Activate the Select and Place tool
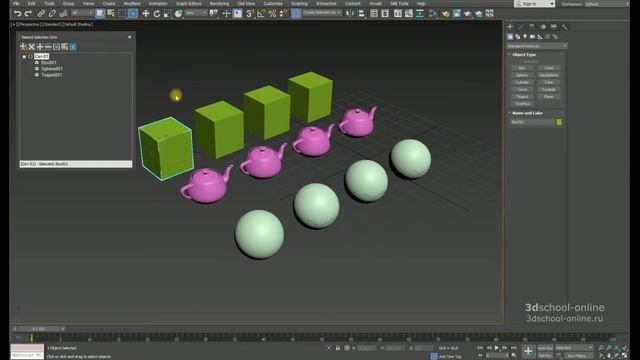Viewport: 640px width, 360px height. tap(178, 13)
